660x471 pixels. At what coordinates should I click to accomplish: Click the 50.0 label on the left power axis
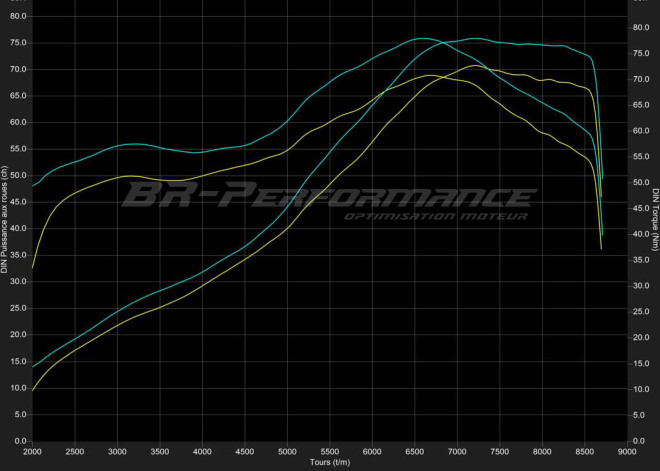(x=19, y=175)
